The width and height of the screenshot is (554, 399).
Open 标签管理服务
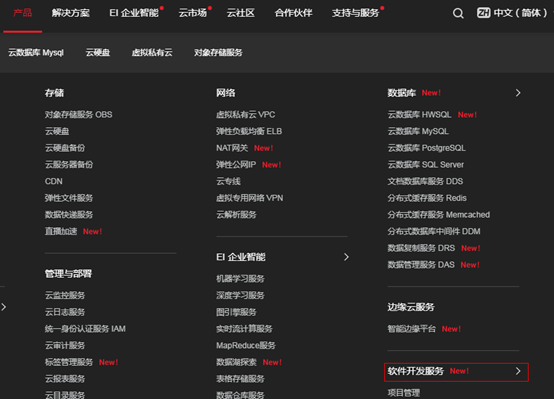click(69, 362)
